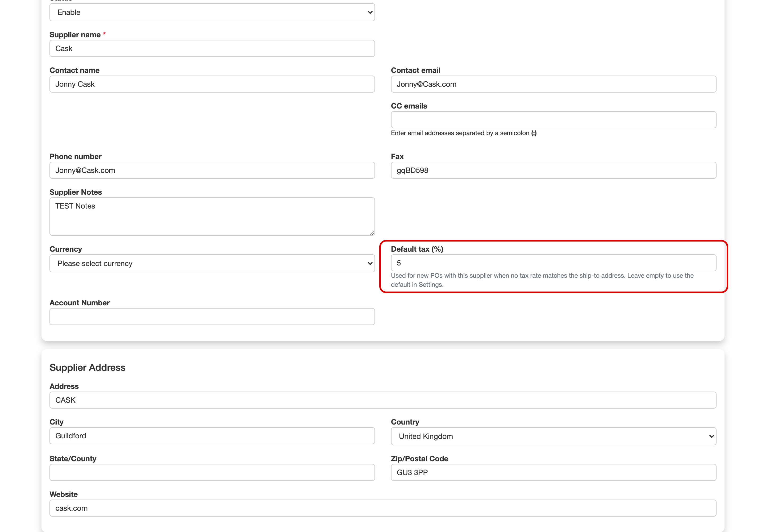Click the Contact name label
Screen dimensions: 766x532
click(74, 70)
